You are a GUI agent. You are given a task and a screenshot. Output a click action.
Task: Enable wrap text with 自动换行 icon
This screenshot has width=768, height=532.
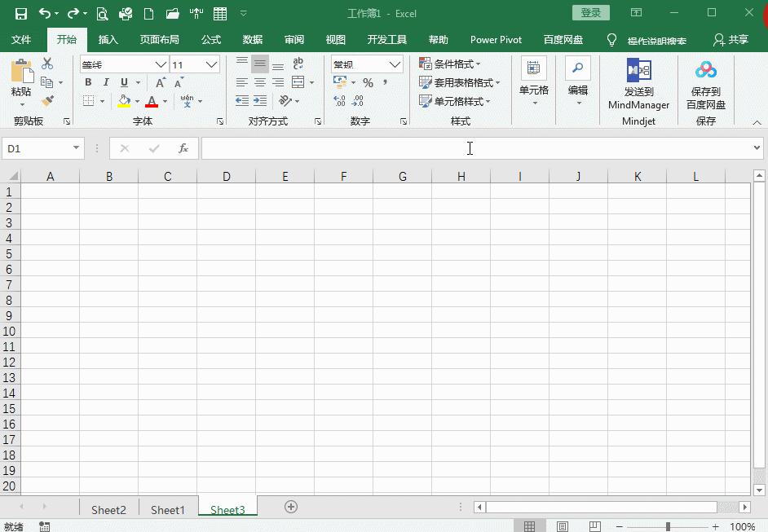pyautogui.click(x=298, y=63)
